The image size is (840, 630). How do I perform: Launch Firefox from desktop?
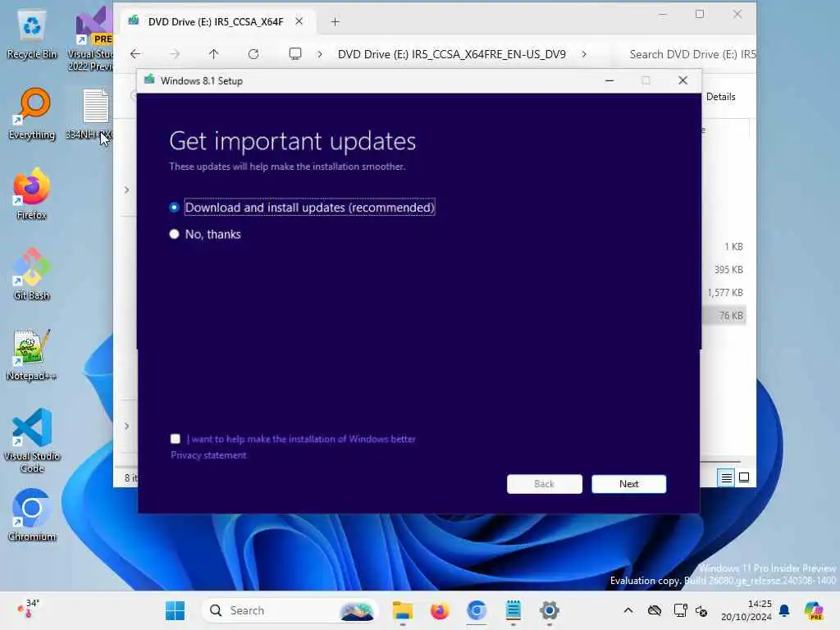click(32, 195)
